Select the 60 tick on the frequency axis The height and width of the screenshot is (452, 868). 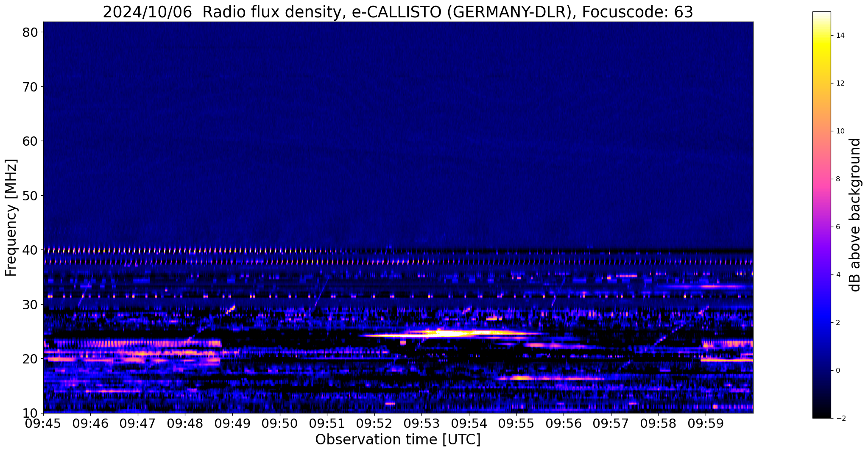click(30, 141)
